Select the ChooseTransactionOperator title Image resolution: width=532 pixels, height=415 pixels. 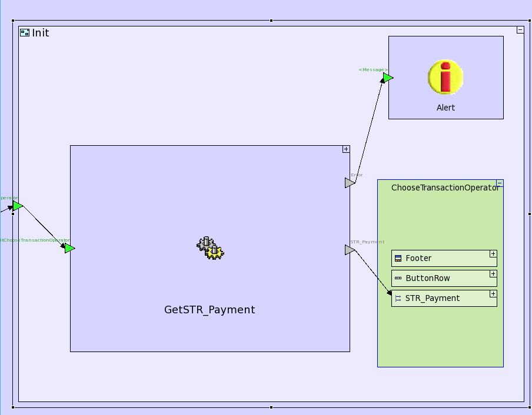point(445,188)
